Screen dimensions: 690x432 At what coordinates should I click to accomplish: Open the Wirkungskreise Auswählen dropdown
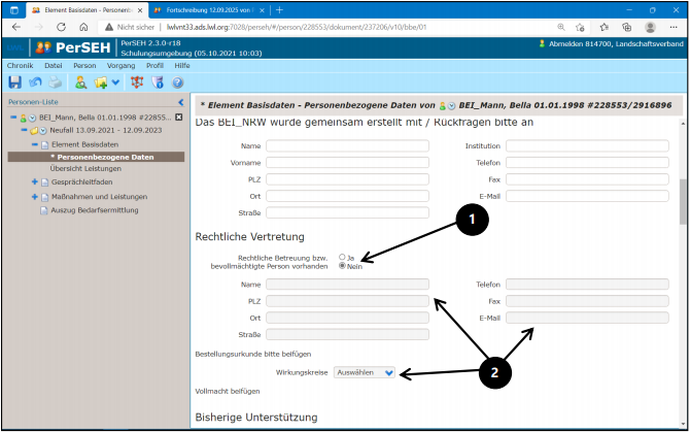pyautogui.click(x=364, y=373)
